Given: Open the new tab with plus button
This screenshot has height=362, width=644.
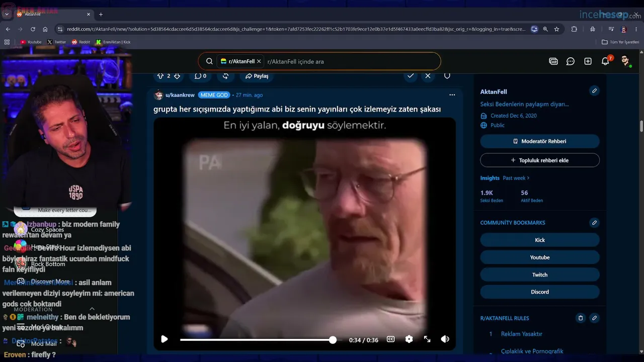Looking at the screenshot, I should click(101, 14).
